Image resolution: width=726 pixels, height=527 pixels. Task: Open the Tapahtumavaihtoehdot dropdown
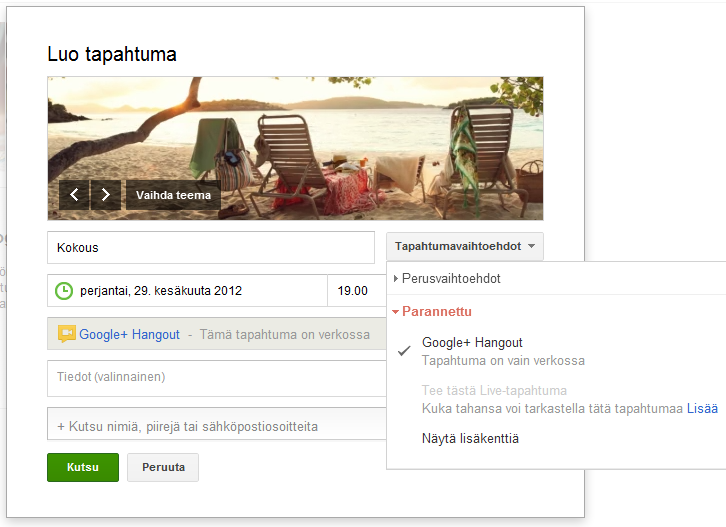pyautogui.click(x=465, y=246)
